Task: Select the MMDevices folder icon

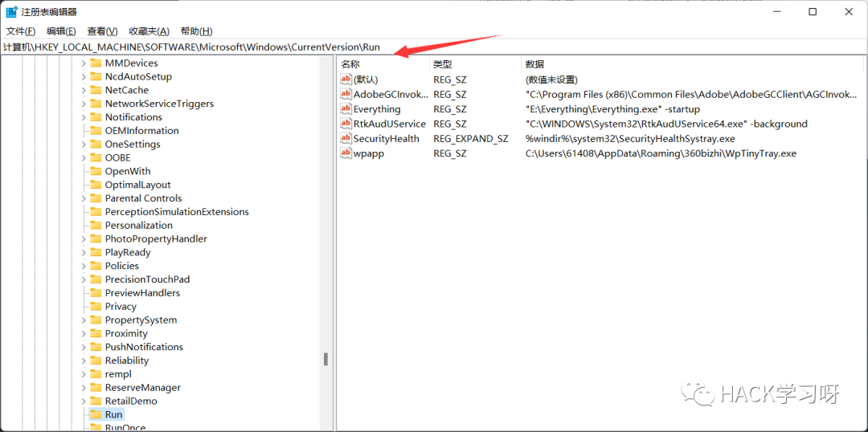Action: pyautogui.click(x=96, y=63)
